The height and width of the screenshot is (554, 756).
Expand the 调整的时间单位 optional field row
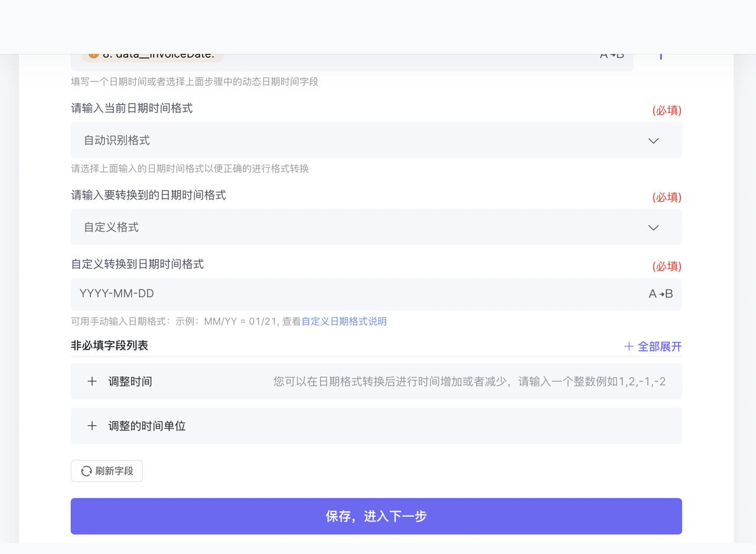point(376,426)
